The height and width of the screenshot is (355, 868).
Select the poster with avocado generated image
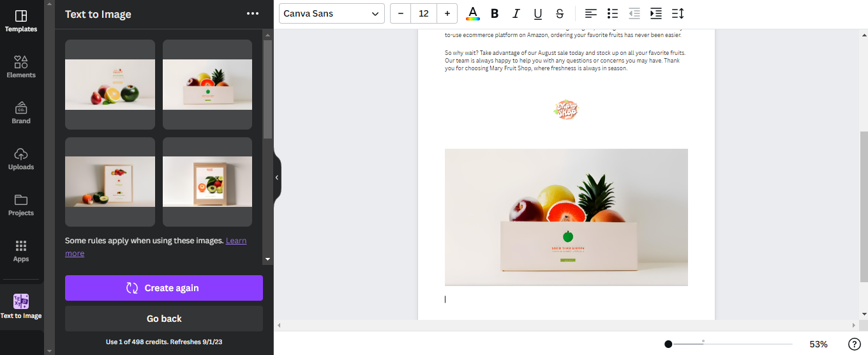(x=110, y=182)
